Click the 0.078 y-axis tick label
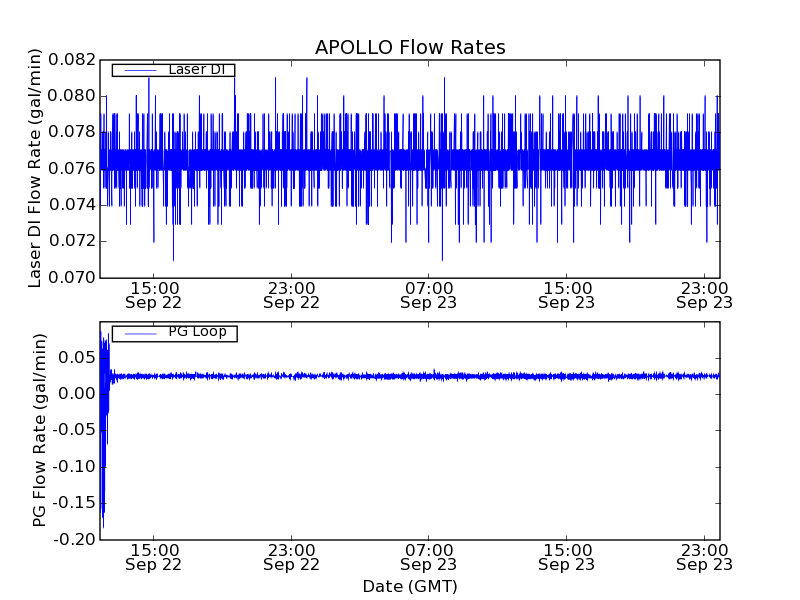The width and height of the screenshot is (800, 600). tap(72, 132)
